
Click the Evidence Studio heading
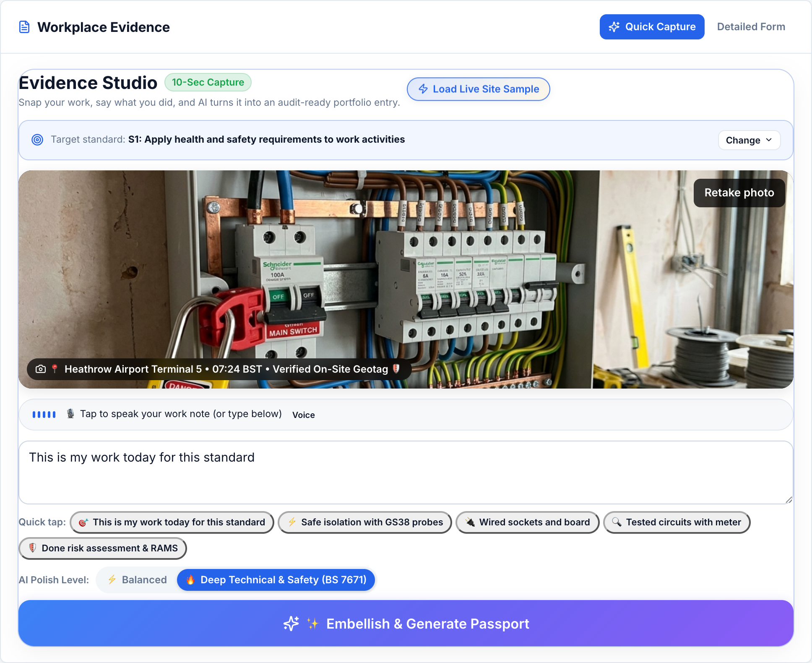[x=88, y=83]
